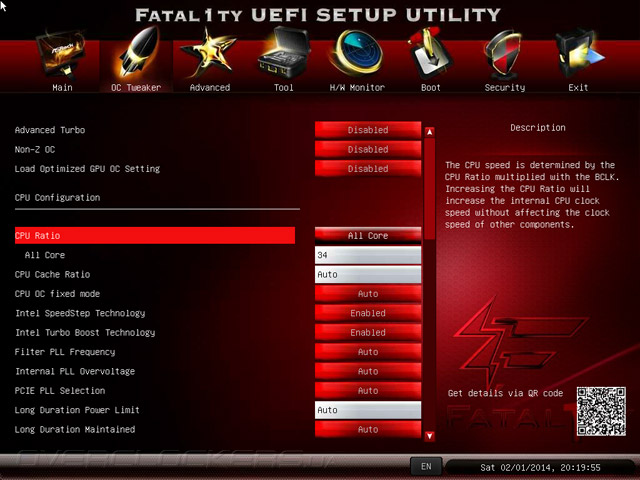Switch to the Exit tab label
Image resolution: width=640 pixels, height=480 pixels.
[x=578, y=87]
